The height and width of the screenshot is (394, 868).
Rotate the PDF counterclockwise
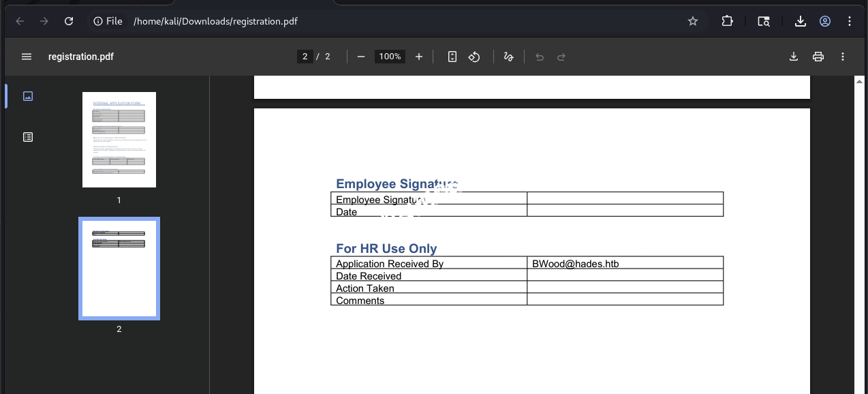474,57
